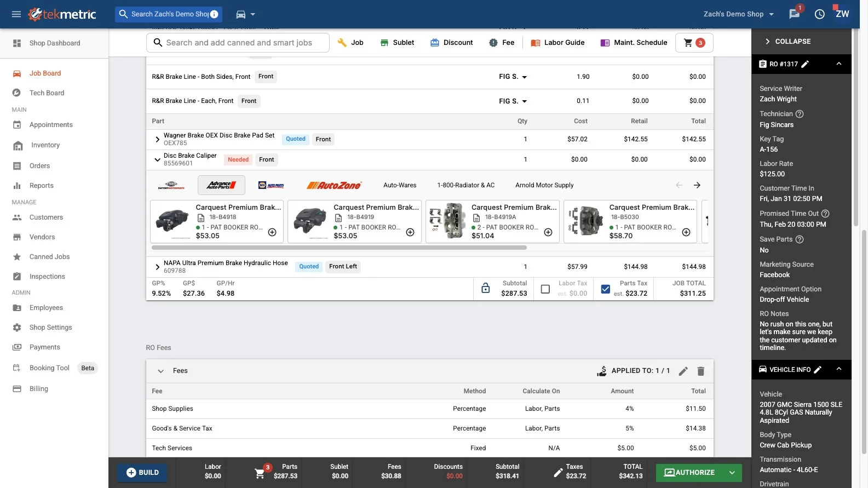Add Carquest 18-B4918 caliper to order
This screenshot has width=868, height=488.
click(x=272, y=232)
